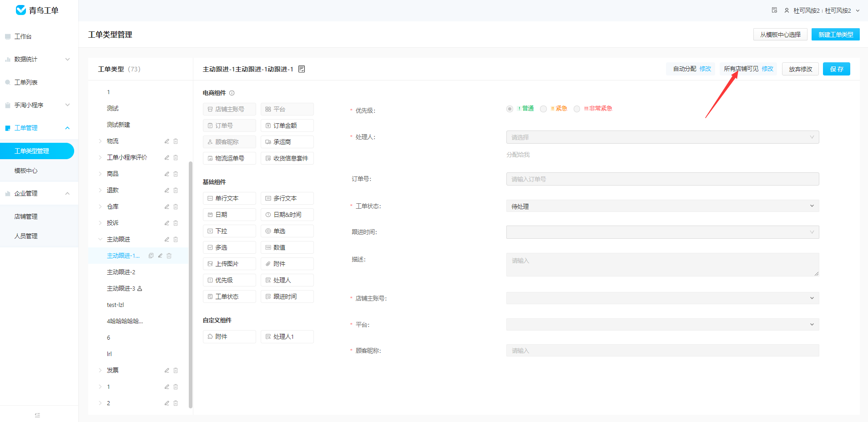
Task: Delete the 物流 ticket type
Action: click(176, 141)
